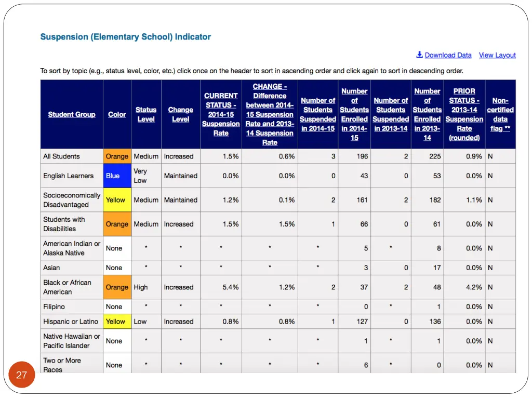
Task: Open the View Layout link
Action: click(x=497, y=55)
